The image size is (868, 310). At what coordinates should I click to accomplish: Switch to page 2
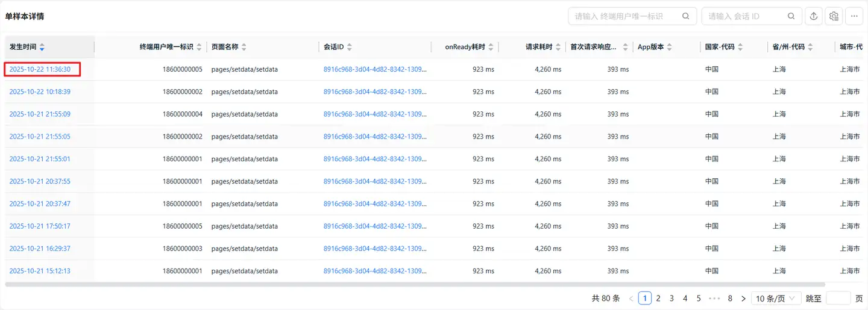coord(658,298)
